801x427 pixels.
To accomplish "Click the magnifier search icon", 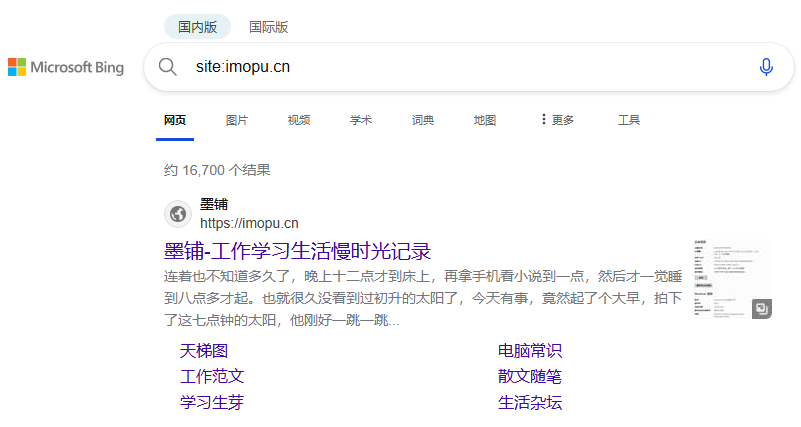I will pyautogui.click(x=167, y=67).
